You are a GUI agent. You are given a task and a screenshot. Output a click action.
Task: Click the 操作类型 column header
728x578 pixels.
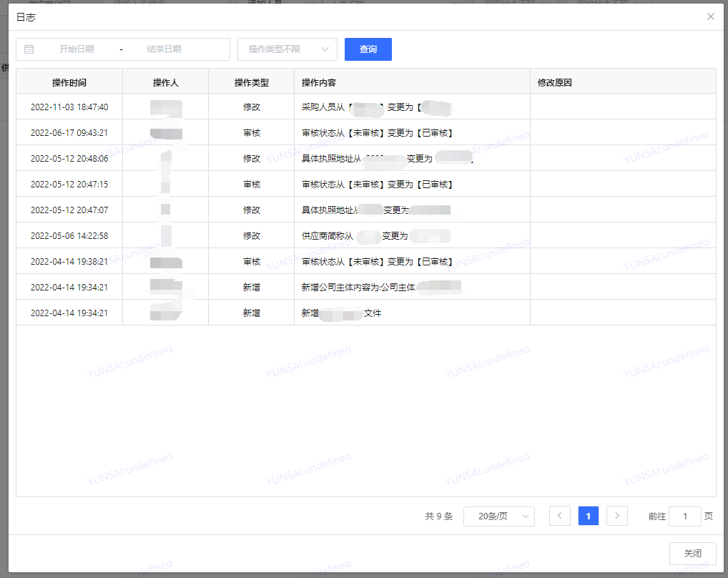[x=251, y=82]
